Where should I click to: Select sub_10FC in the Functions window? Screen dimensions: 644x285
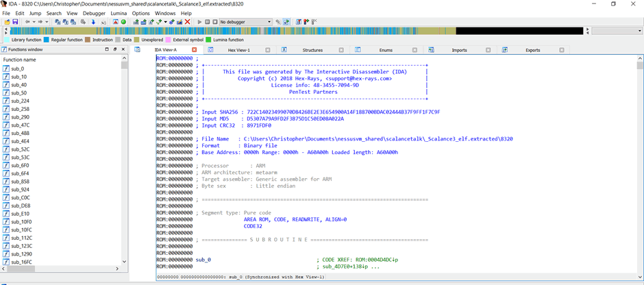click(x=21, y=230)
